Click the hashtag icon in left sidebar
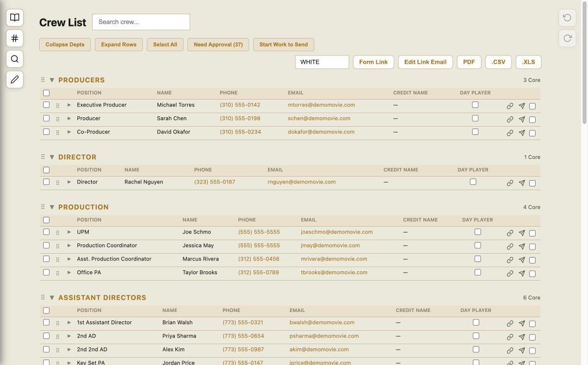The height and width of the screenshot is (365, 588). tap(15, 38)
